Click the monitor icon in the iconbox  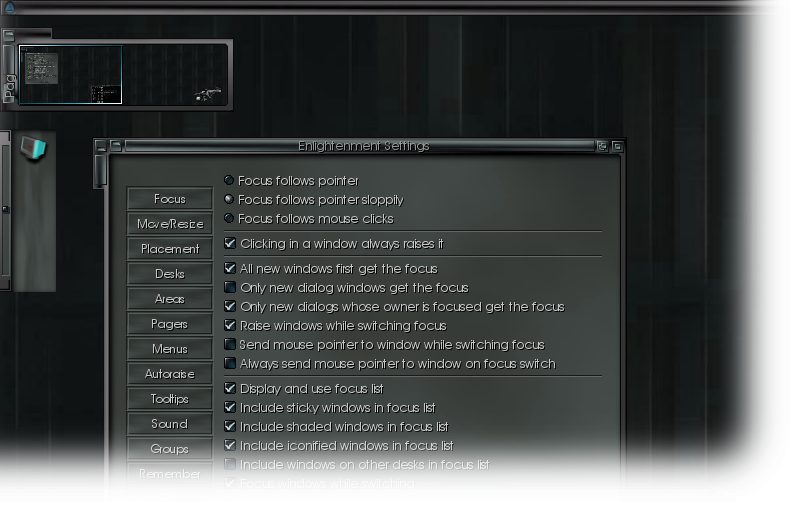point(33,148)
